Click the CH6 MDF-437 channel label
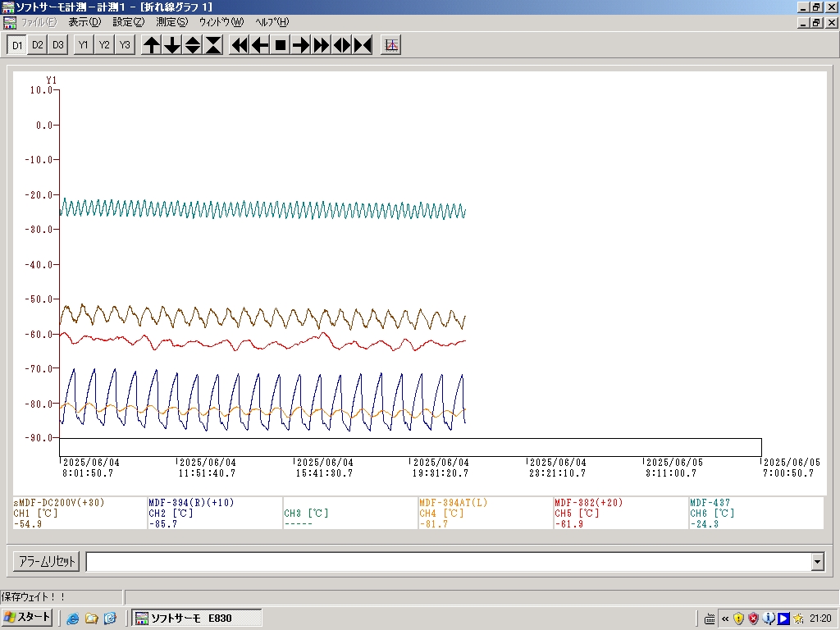 (x=710, y=503)
